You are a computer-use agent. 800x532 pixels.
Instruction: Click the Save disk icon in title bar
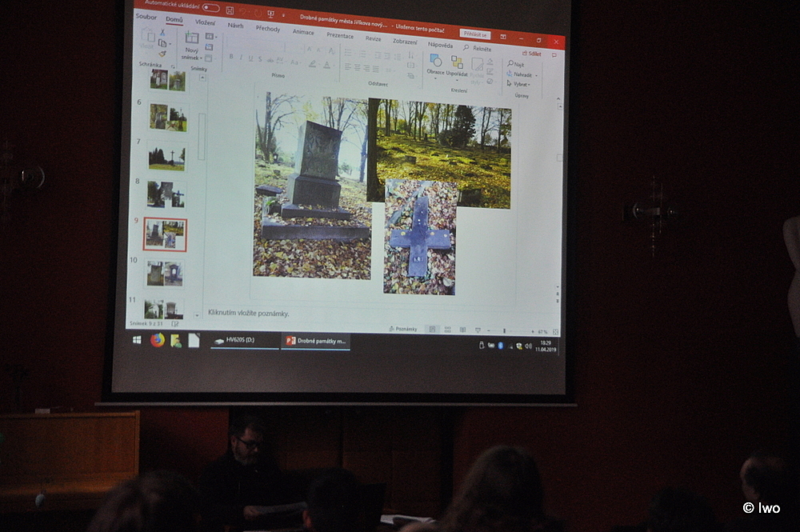click(230, 10)
